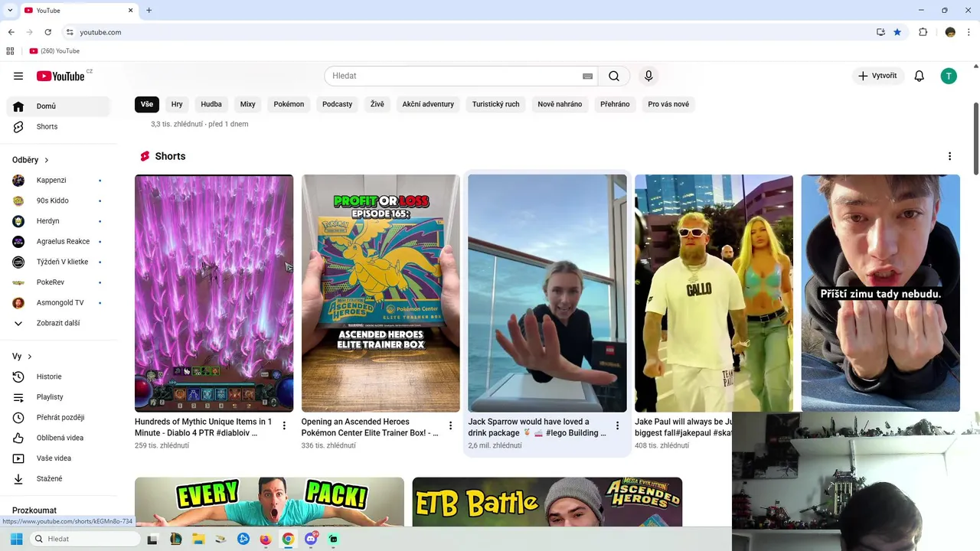The image size is (980, 551).
Task: Open the Shorts section more options menu
Action: (949, 156)
